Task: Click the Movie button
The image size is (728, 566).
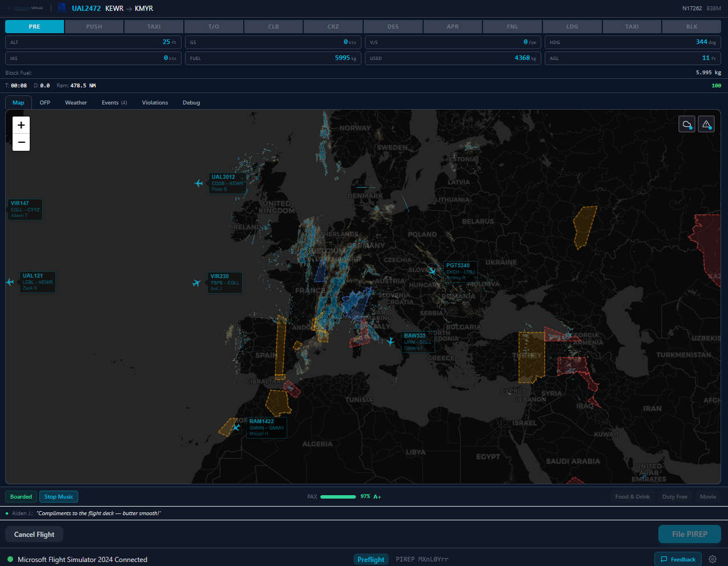Action: click(708, 497)
